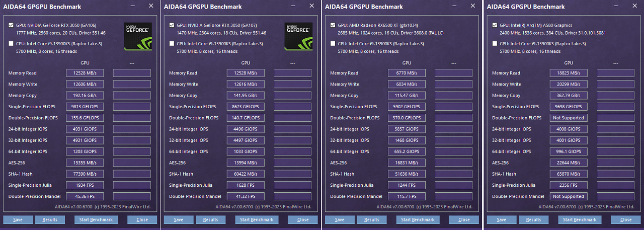Screen dimensions: 644x230
Task: Click 370.0 GFLOPS double-precision result
Action: 407,118
